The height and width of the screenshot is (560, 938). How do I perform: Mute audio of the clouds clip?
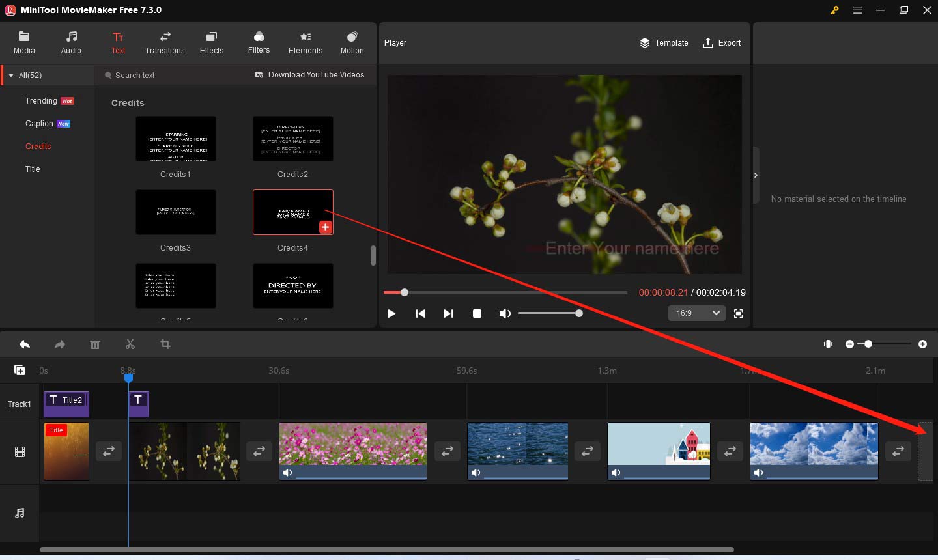tap(758, 473)
